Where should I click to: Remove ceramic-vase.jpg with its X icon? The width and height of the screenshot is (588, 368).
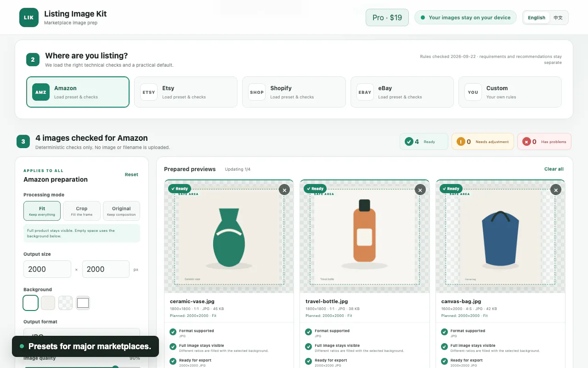pos(284,190)
